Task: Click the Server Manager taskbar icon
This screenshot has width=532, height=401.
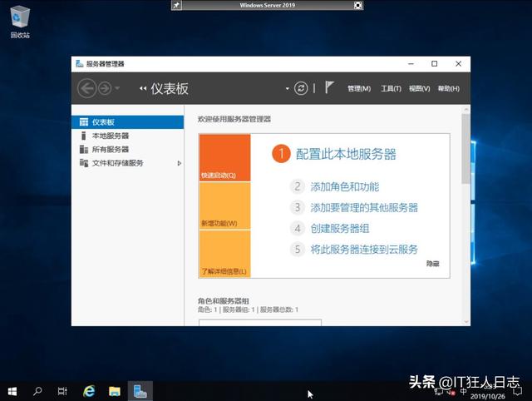Action: coord(140,392)
